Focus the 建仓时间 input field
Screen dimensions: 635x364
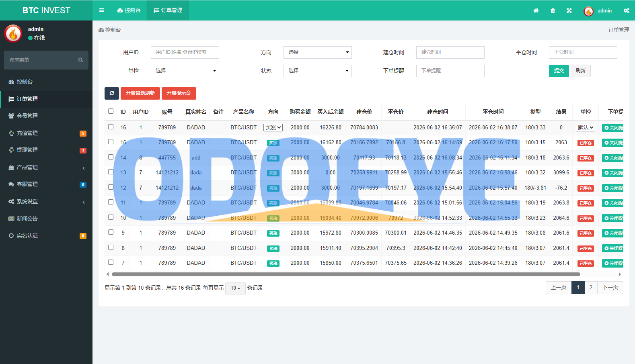pyautogui.click(x=450, y=52)
